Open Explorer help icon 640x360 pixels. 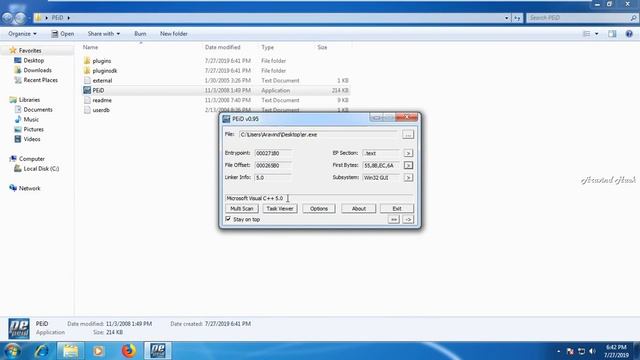click(629, 34)
